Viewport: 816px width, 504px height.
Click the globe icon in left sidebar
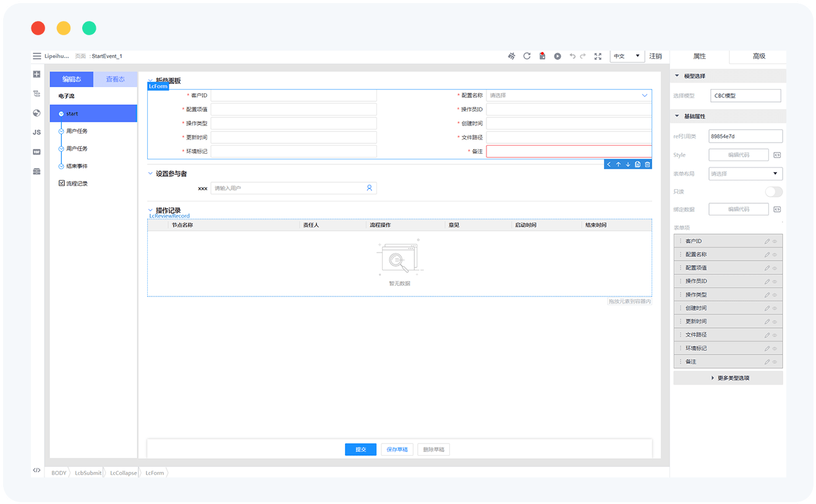(36, 113)
